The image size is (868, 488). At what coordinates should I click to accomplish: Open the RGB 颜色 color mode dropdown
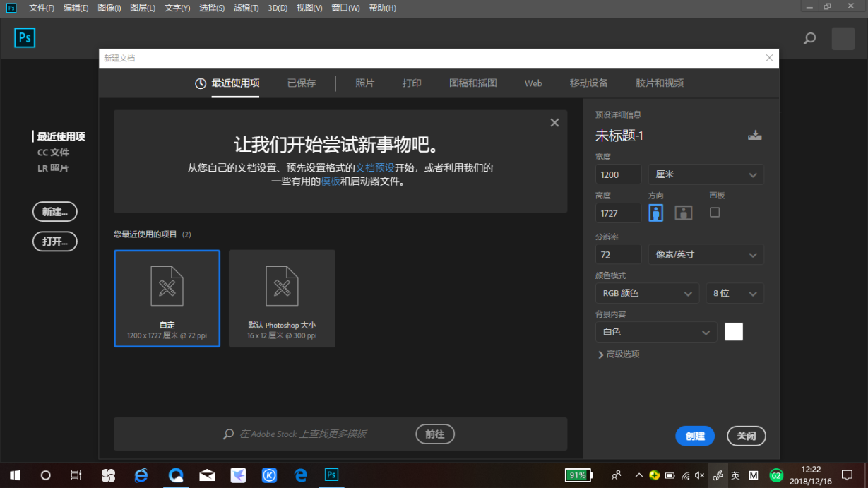coord(647,293)
